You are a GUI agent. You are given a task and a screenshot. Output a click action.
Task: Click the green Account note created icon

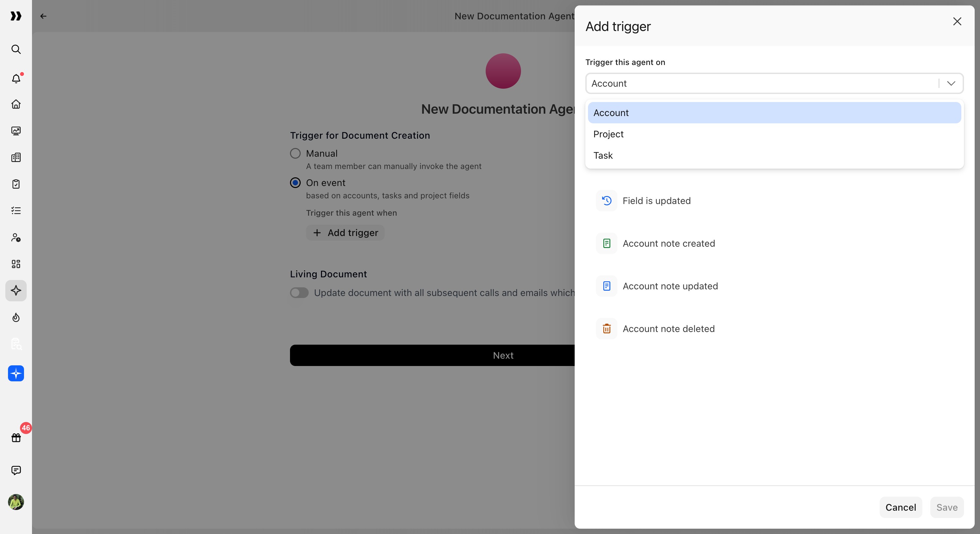tap(607, 243)
